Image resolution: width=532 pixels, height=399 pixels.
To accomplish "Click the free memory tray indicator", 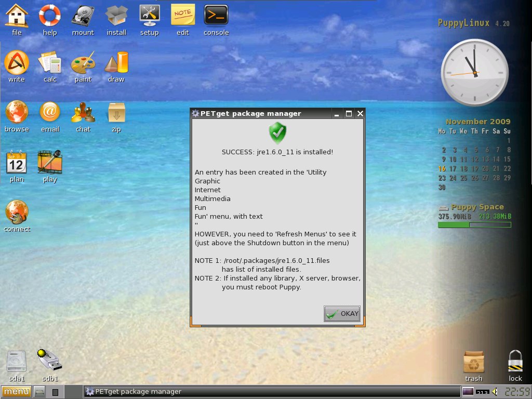I will click(x=482, y=392).
